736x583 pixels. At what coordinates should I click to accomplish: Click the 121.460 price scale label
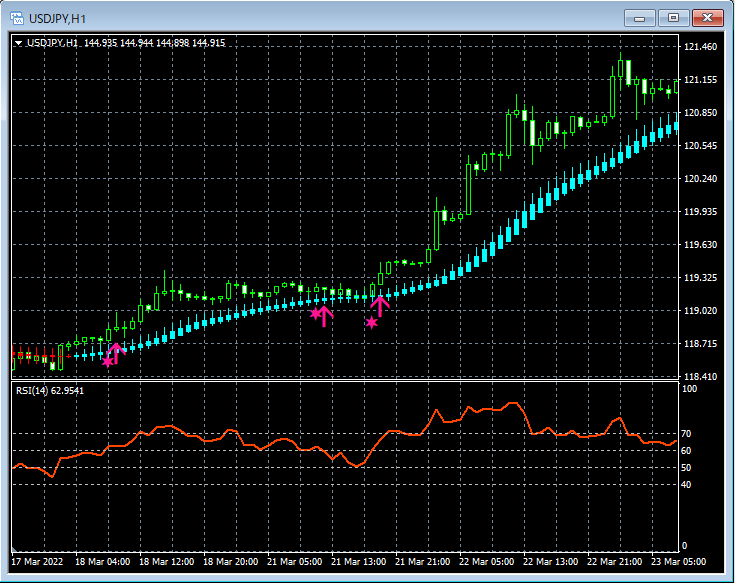(x=700, y=46)
